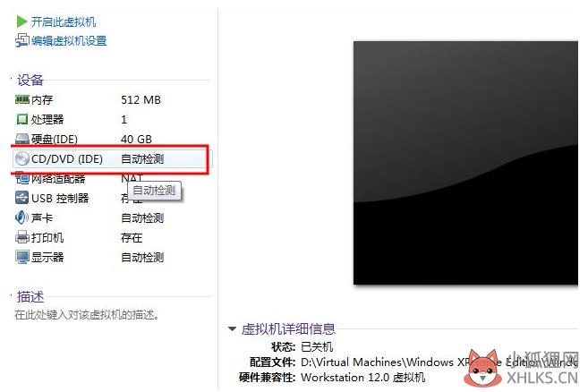Click the black virtual machine preview thumbnail
Screen dimensions: 588x392
tap(465, 163)
